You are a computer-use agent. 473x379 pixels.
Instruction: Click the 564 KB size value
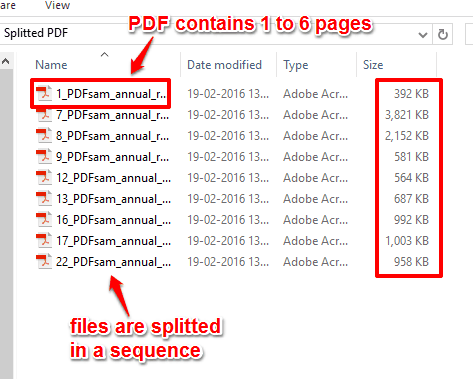coord(411,178)
